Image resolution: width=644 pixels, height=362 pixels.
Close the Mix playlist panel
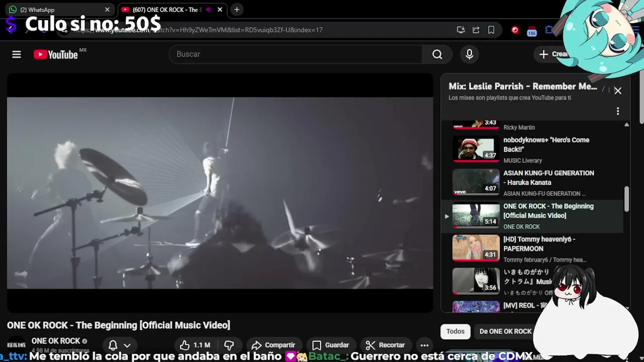pyautogui.click(x=618, y=91)
